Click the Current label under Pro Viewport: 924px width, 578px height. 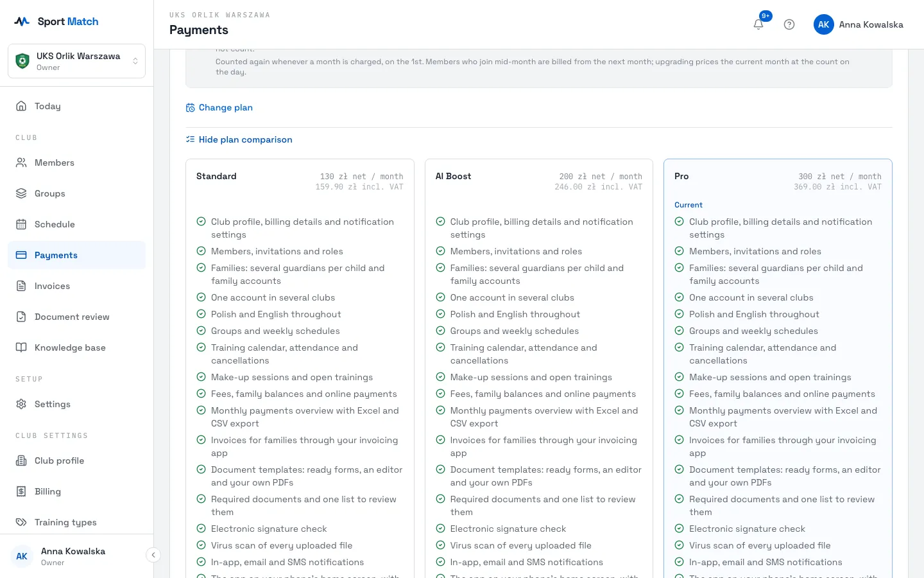coord(689,205)
